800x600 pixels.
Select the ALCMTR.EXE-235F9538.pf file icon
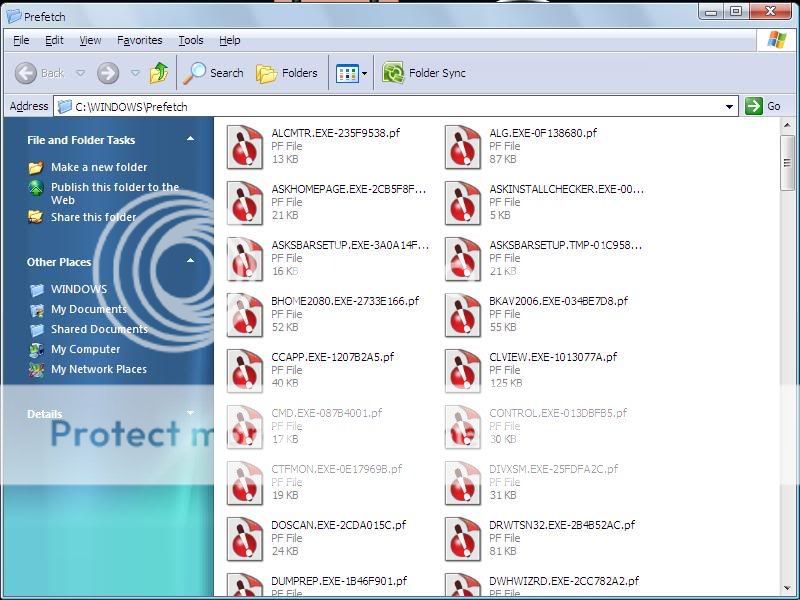tap(245, 146)
